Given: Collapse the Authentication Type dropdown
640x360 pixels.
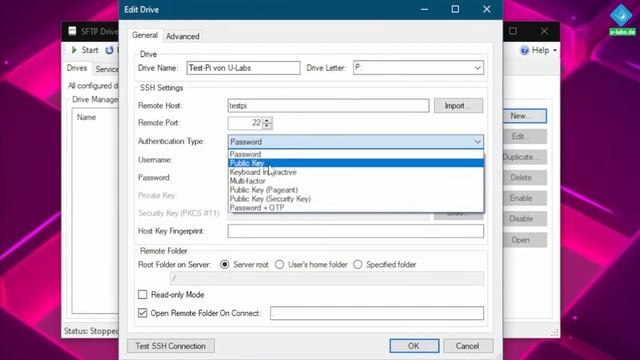Looking at the screenshot, I should click(x=477, y=142).
